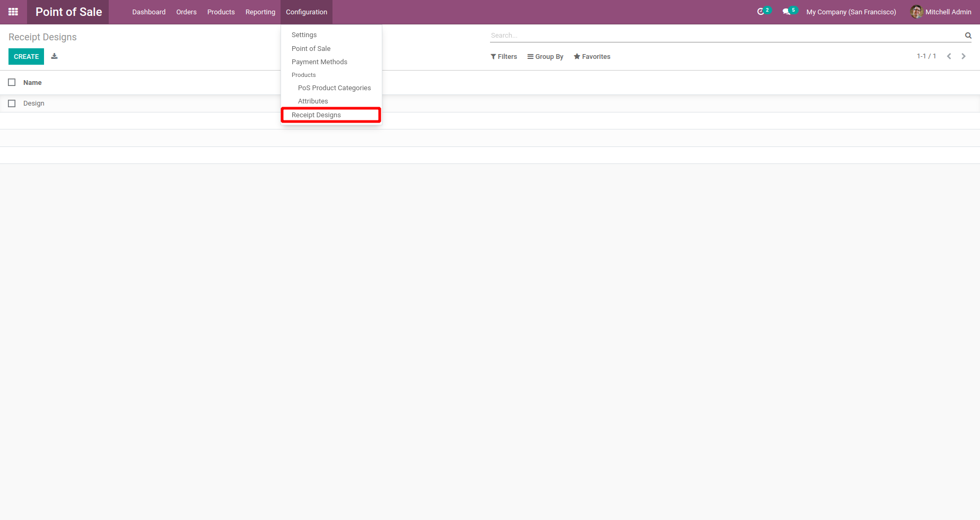980x520 pixels.
Task: Click the search magnifier icon
Action: click(968, 36)
